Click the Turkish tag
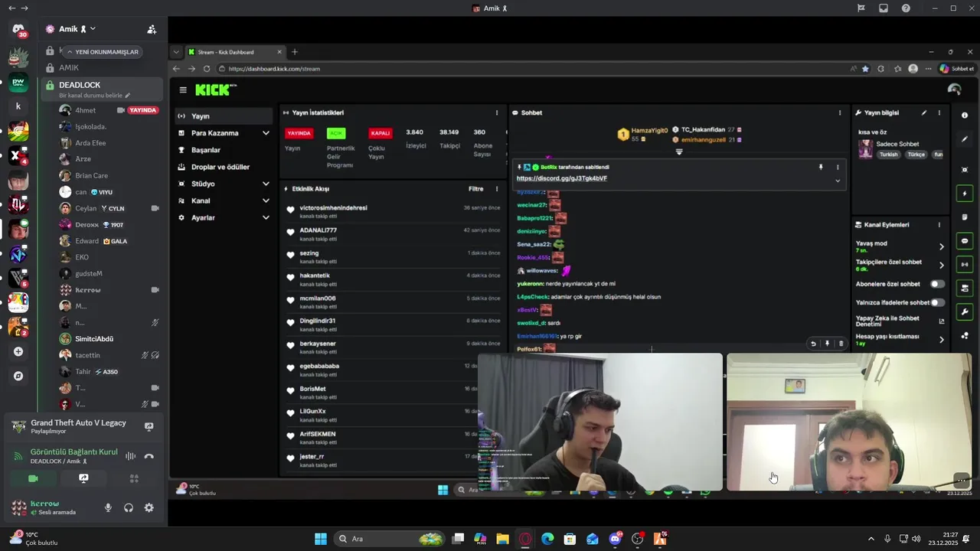This screenshot has height=551, width=980. click(x=888, y=155)
